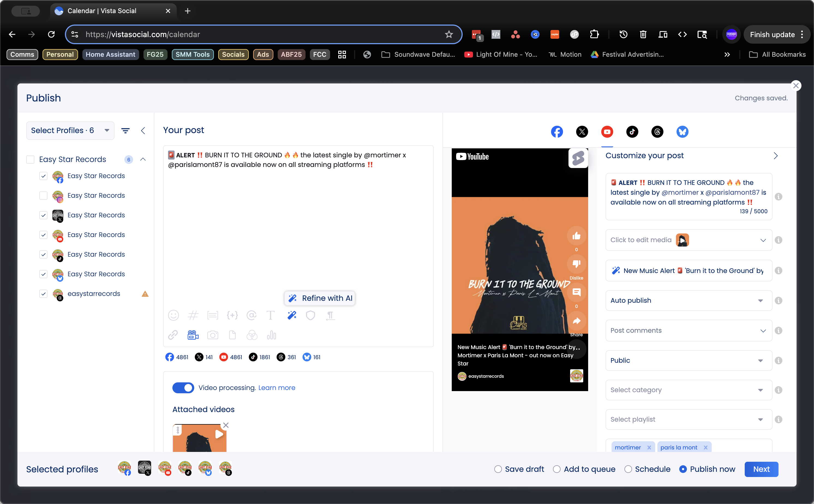Toggle the Video processing switch
This screenshot has width=814, height=504.
coord(183,388)
